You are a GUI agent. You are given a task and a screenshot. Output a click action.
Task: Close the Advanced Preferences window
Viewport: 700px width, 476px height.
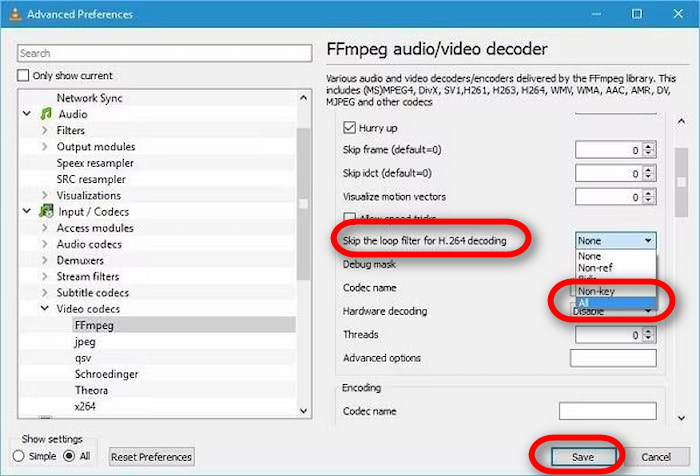(678, 14)
